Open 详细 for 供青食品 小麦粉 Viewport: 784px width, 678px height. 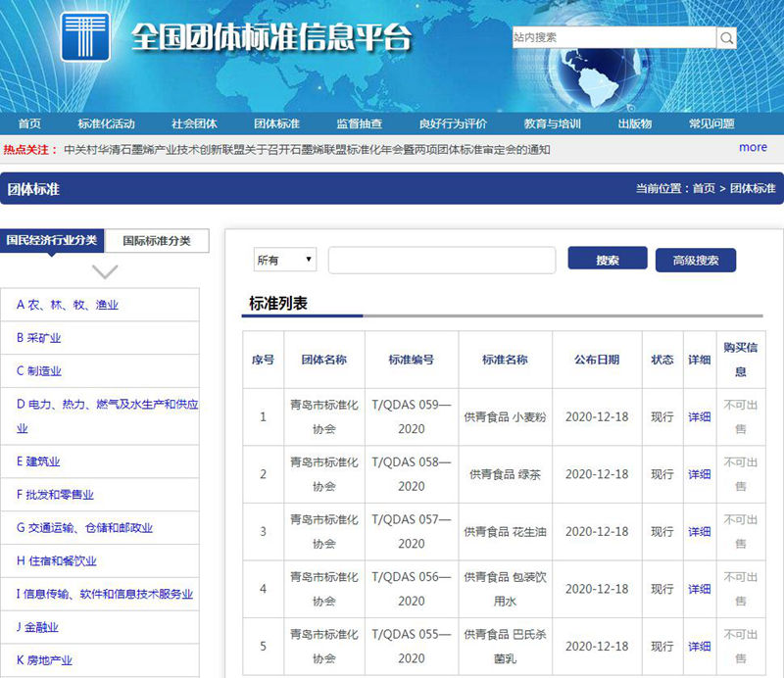[700, 417]
